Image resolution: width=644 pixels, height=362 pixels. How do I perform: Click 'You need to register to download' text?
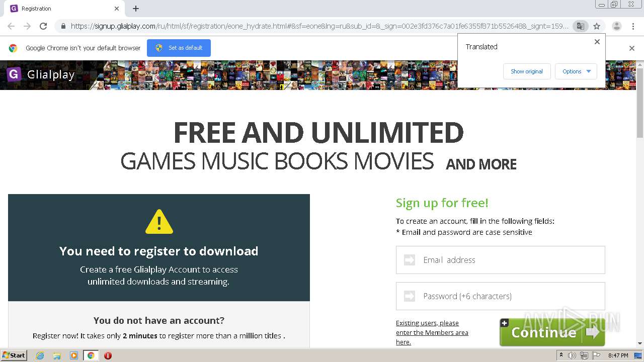[x=159, y=251]
